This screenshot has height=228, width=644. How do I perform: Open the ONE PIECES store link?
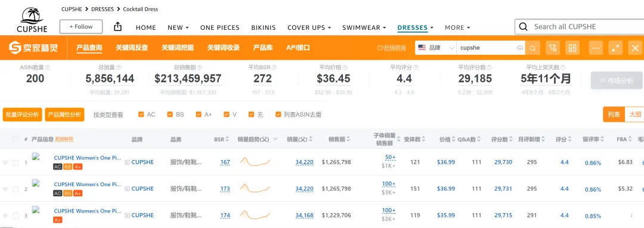point(219,27)
